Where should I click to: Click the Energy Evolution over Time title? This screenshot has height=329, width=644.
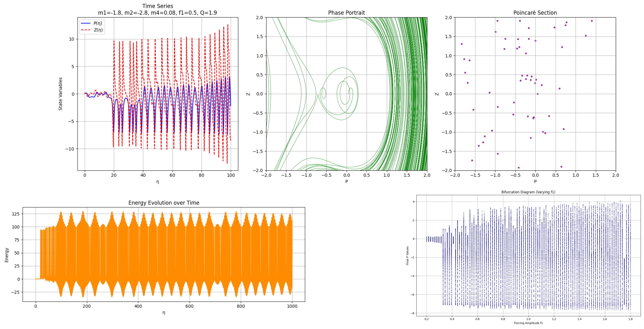tap(164, 203)
